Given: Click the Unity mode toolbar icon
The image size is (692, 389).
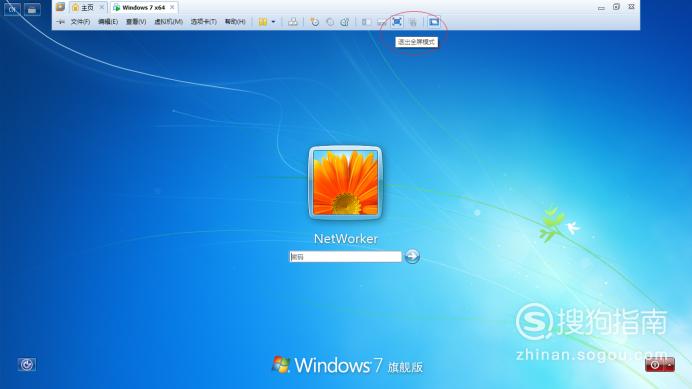Looking at the screenshot, I should coord(413,22).
